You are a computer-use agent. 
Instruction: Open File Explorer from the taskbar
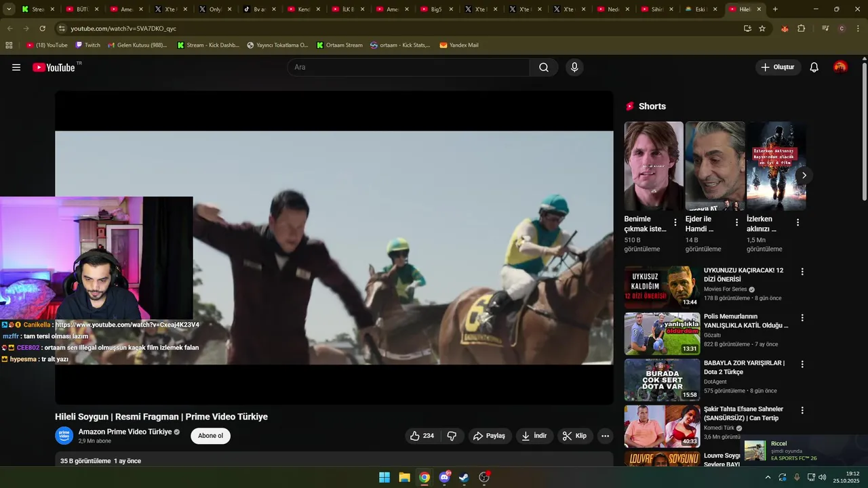404,477
